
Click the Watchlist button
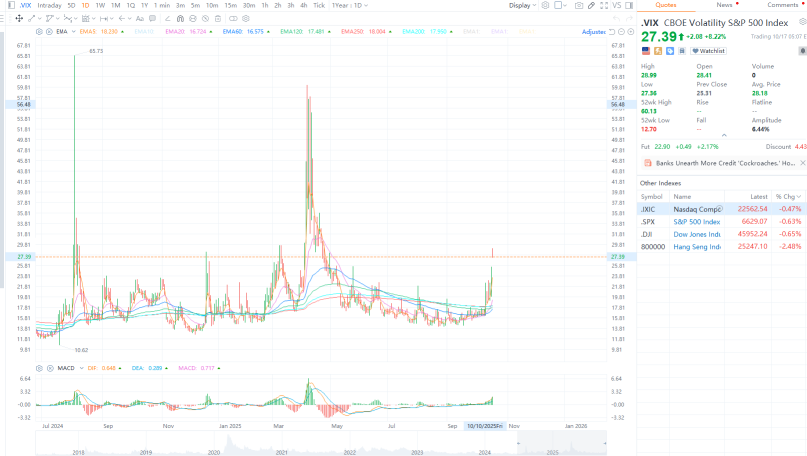[x=708, y=50]
